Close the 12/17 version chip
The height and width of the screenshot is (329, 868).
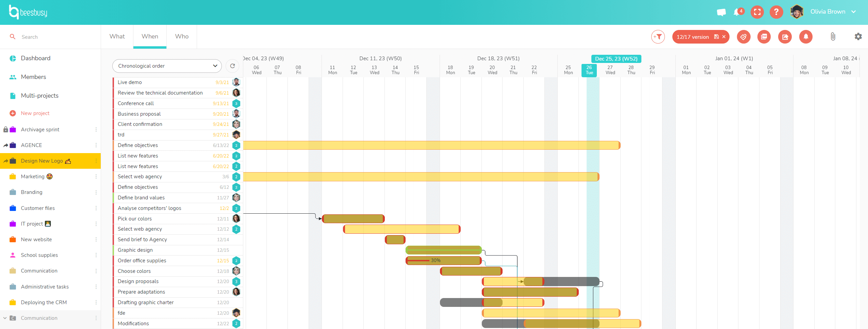724,37
